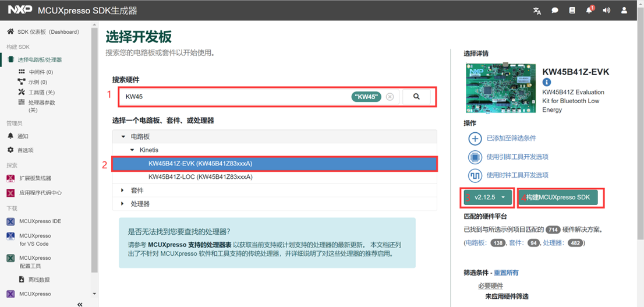The width and height of the screenshot is (644, 307).
Task: Open 工具链 (关) sidebar item
Action: click(x=41, y=92)
